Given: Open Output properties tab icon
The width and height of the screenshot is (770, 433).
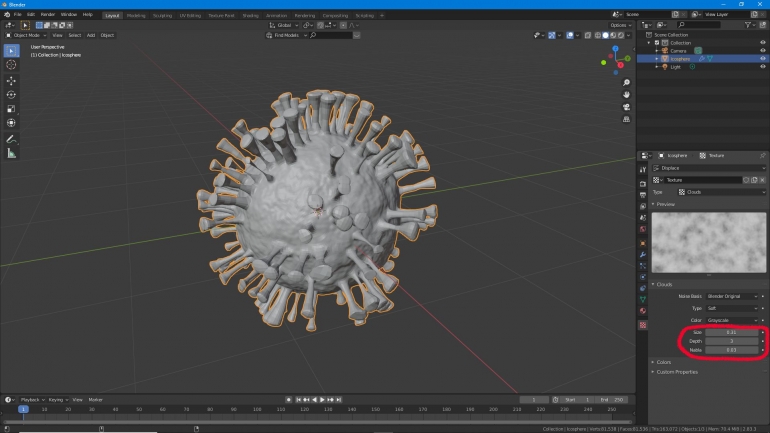Looking at the screenshot, I should point(643,195).
